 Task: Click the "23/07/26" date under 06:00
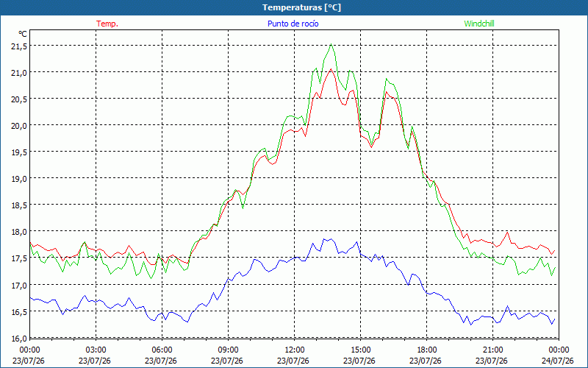(161, 361)
